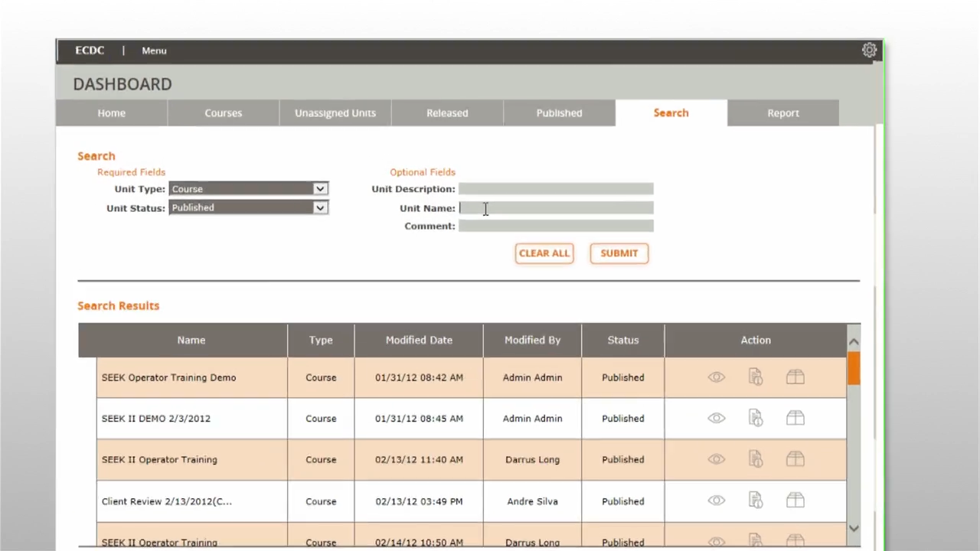Click package icon in 02/13/12 11:40 AM row
Viewport: 980px width, 551px height.
795,459
